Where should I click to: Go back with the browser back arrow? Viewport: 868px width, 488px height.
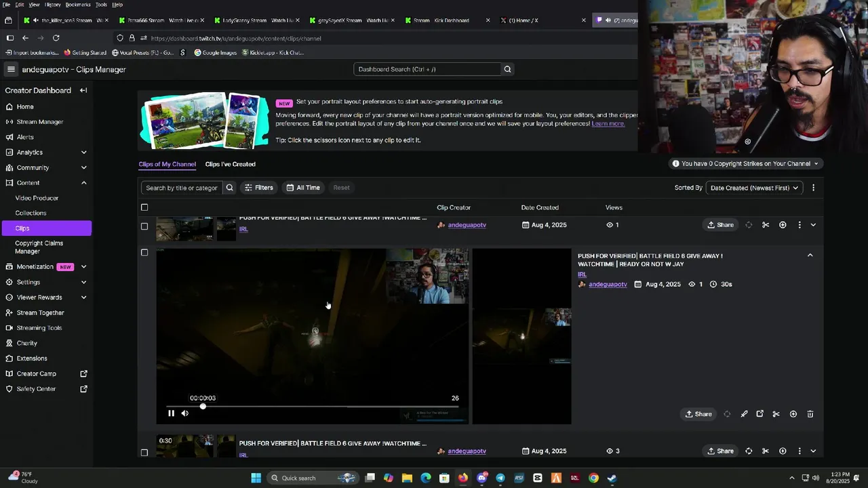25,38
